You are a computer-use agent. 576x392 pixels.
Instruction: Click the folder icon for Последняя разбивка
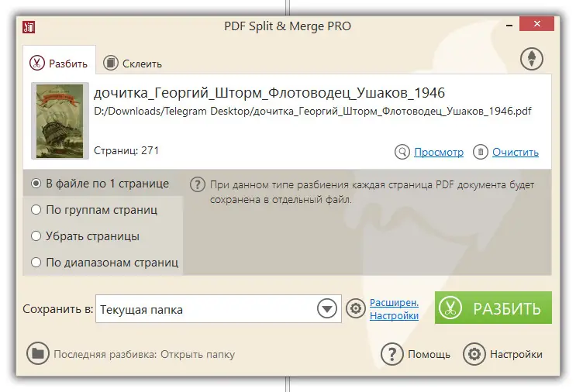tap(37, 353)
